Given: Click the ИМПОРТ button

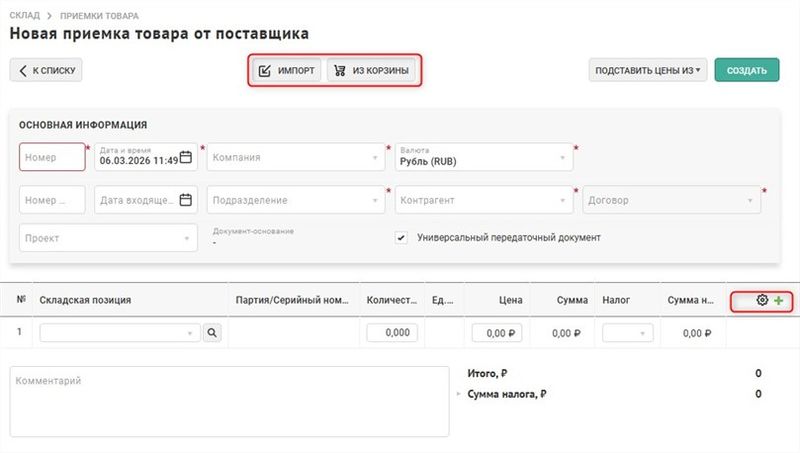Looking at the screenshot, I should point(287,70).
